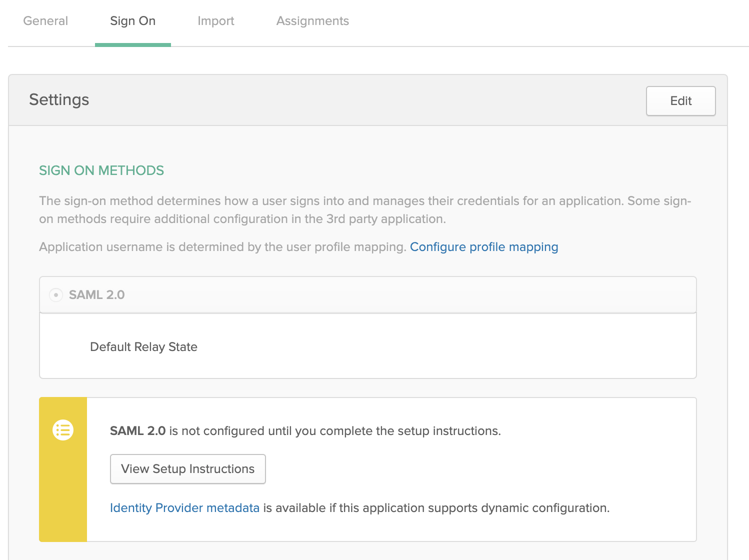The image size is (749, 560).
Task: Click View Setup Instructions button
Action: coord(187,469)
